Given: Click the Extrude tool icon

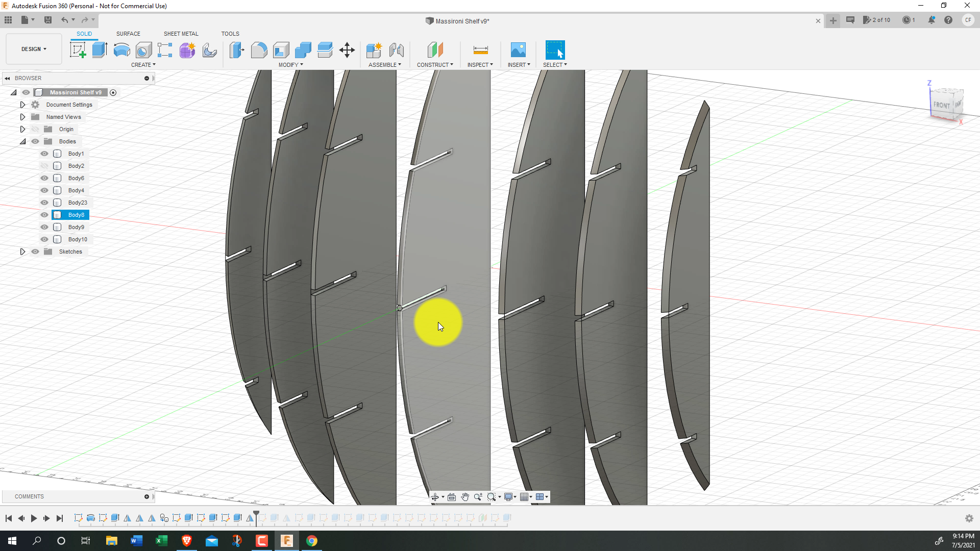Looking at the screenshot, I should [x=100, y=50].
